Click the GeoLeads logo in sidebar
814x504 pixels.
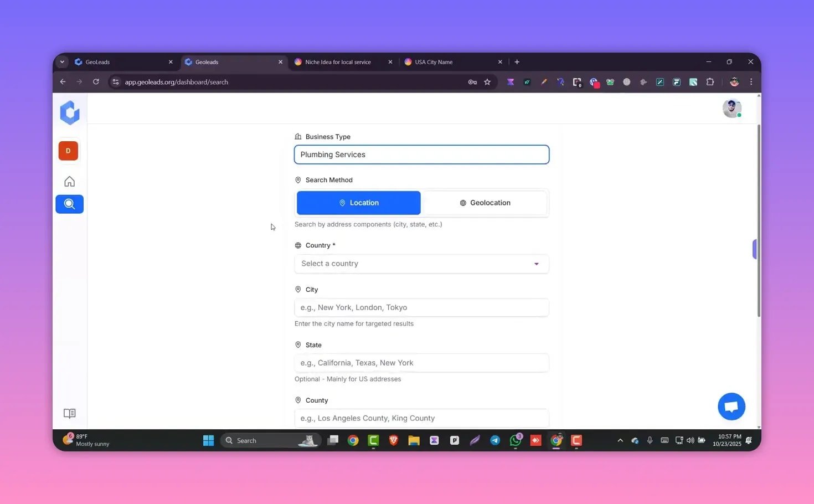point(70,112)
